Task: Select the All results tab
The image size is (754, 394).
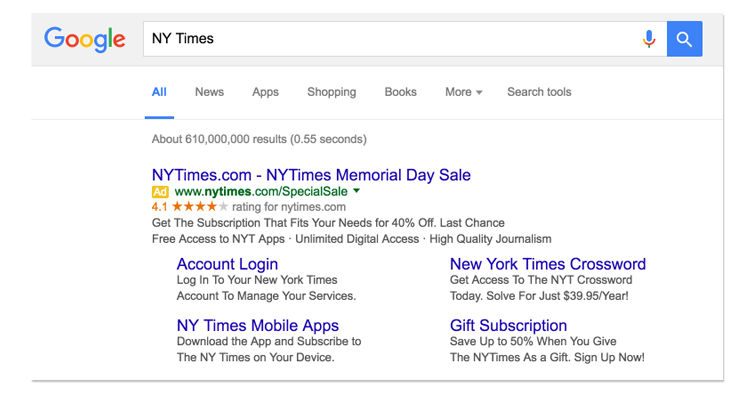Action: 159,92
